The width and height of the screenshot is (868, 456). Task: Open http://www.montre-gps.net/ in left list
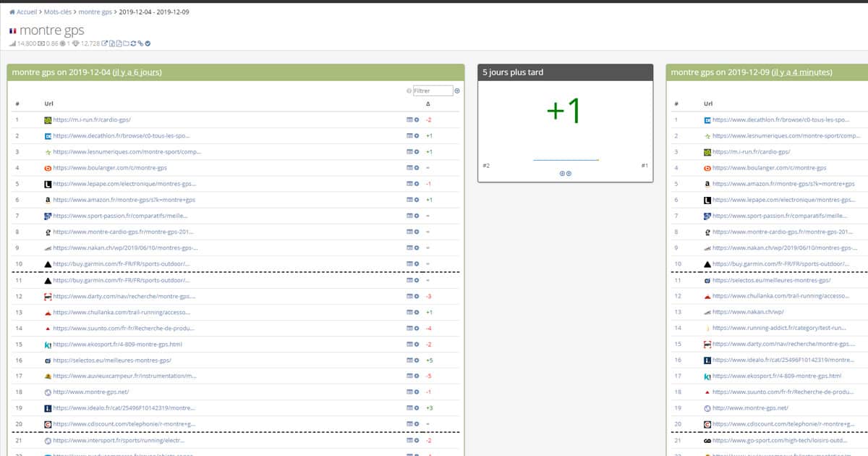click(x=92, y=392)
